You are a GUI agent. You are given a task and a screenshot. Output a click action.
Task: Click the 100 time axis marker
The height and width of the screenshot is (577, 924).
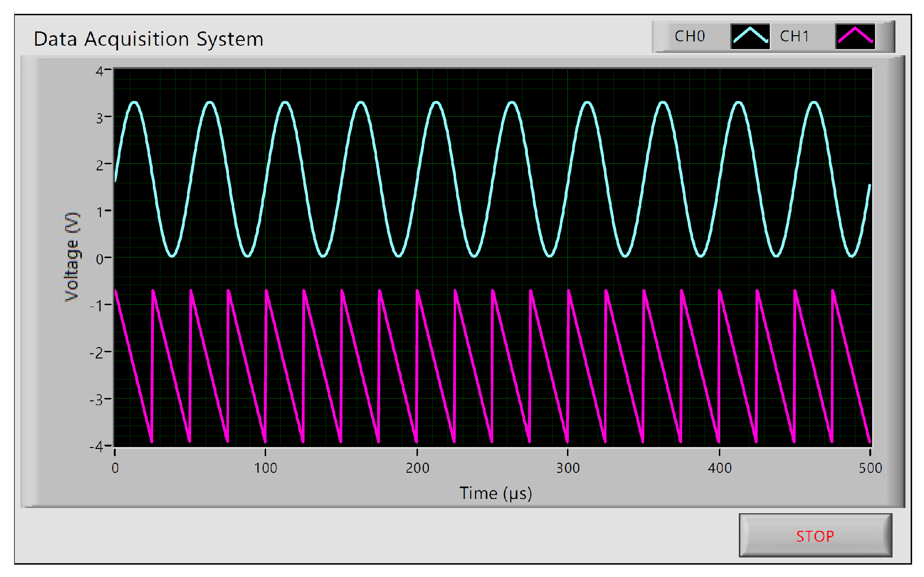(266, 468)
